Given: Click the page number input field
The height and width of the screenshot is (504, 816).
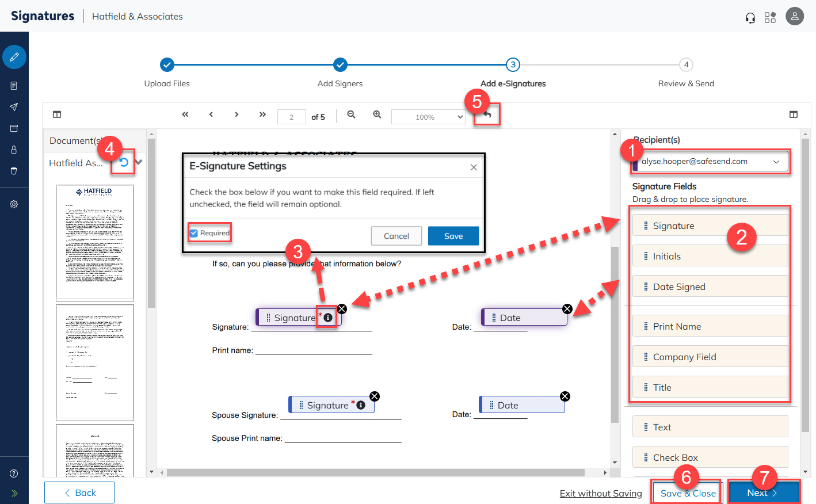Looking at the screenshot, I should click(291, 117).
